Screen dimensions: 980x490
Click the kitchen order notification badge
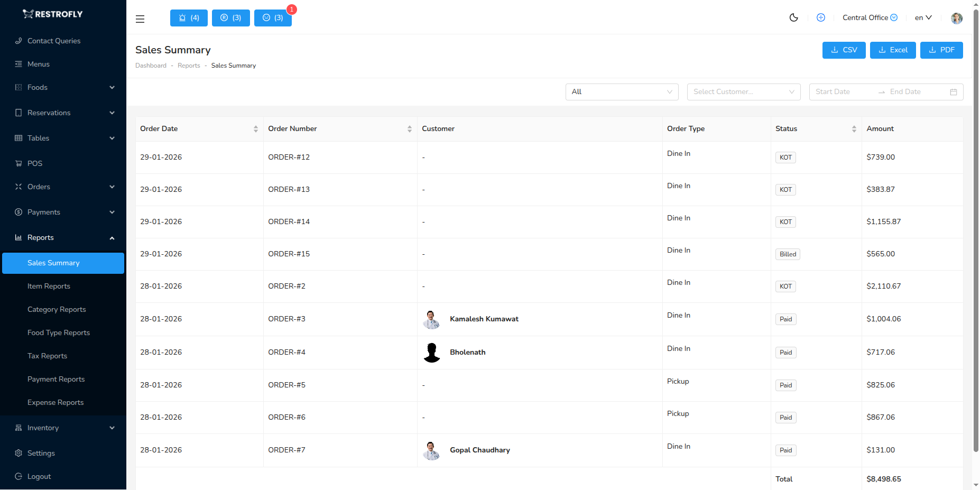pos(189,17)
